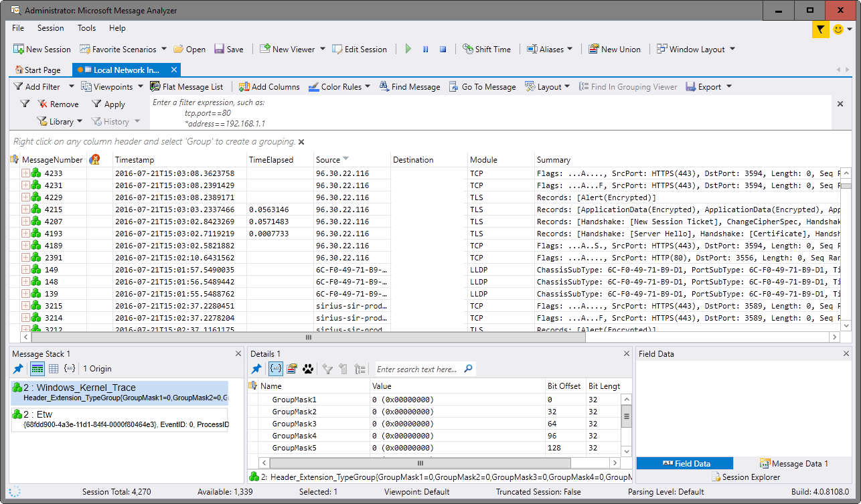Viewport: 861px width, 504px height.
Task: Click the yellow filter funnel icon at top right
Action: 819,29
